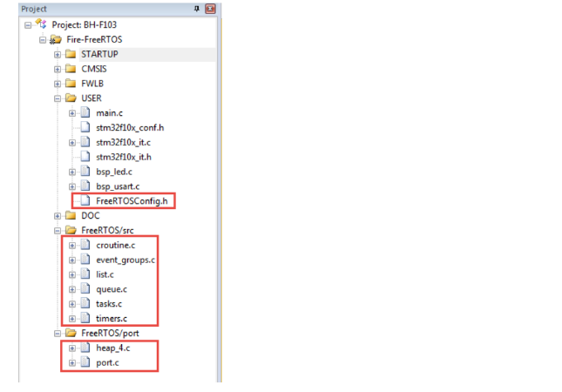
Task: Select stm32f10x_conf.h file
Action: (130, 127)
